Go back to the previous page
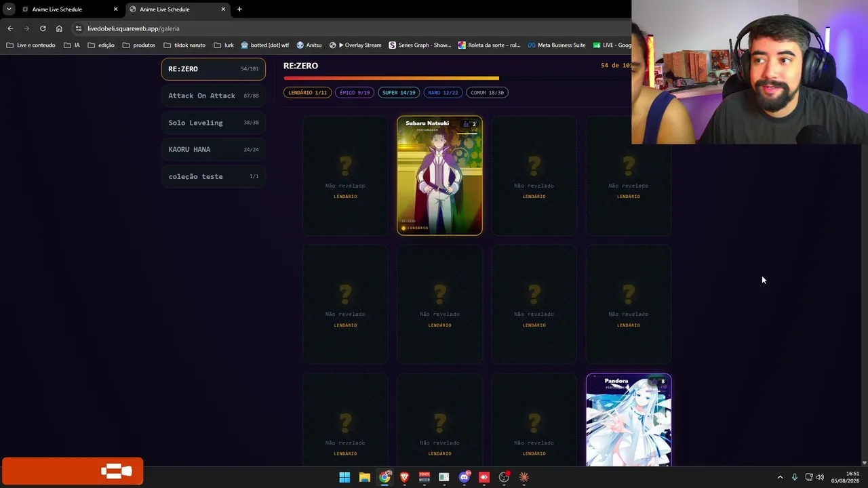868x488 pixels. tap(10, 28)
